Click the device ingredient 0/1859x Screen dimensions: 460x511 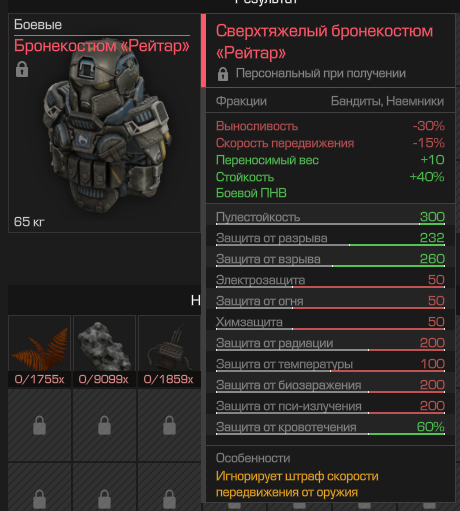coord(169,351)
